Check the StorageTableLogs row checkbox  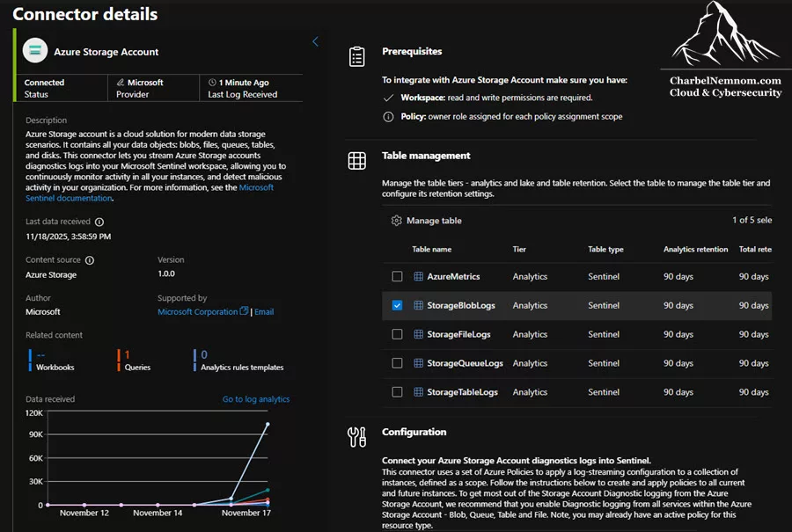[397, 391]
